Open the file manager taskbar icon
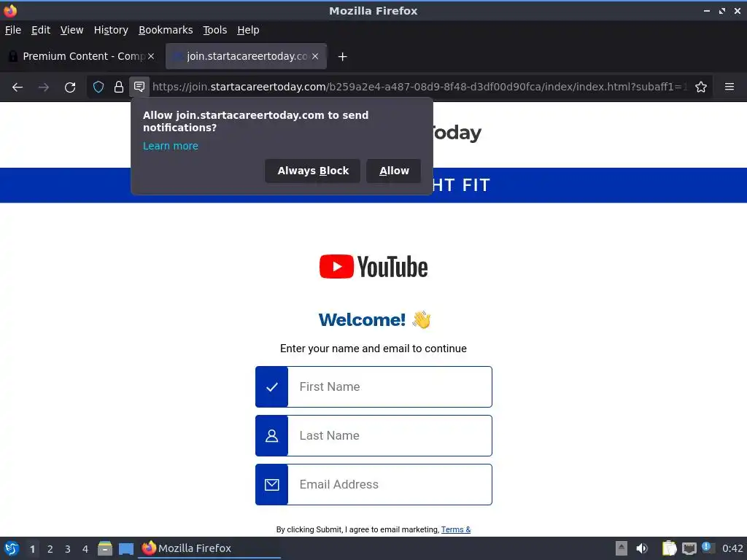Viewport: 747px width, 560px height. pos(105,548)
